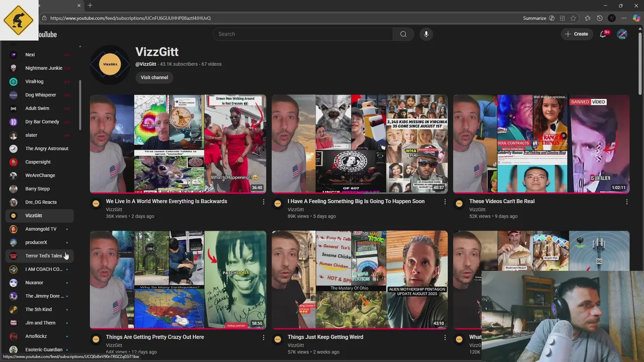
Task: Open the Copilot sidebar icon
Action: 636,18
